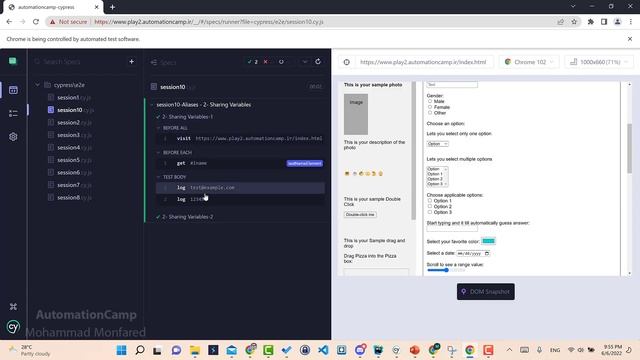Image resolution: width=640 pixels, height=360 pixels.
Task: Open the session8 spec file
Action: 73,197
